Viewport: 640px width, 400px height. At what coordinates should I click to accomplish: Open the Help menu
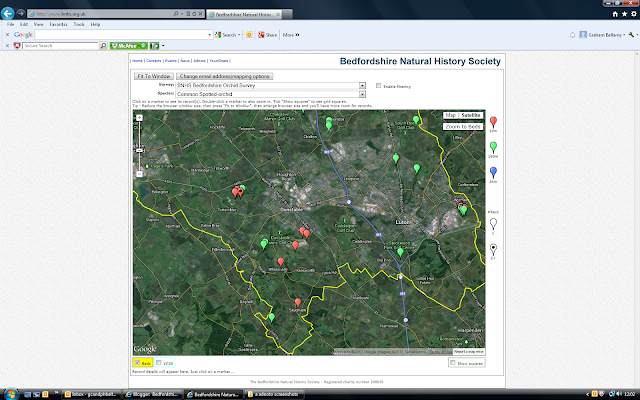[95, 24]
